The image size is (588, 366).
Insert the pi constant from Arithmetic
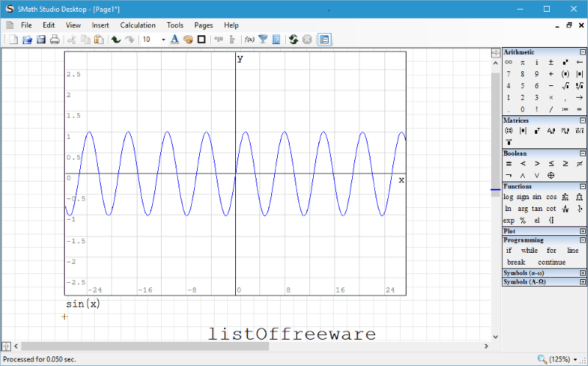tap(523, 62)
